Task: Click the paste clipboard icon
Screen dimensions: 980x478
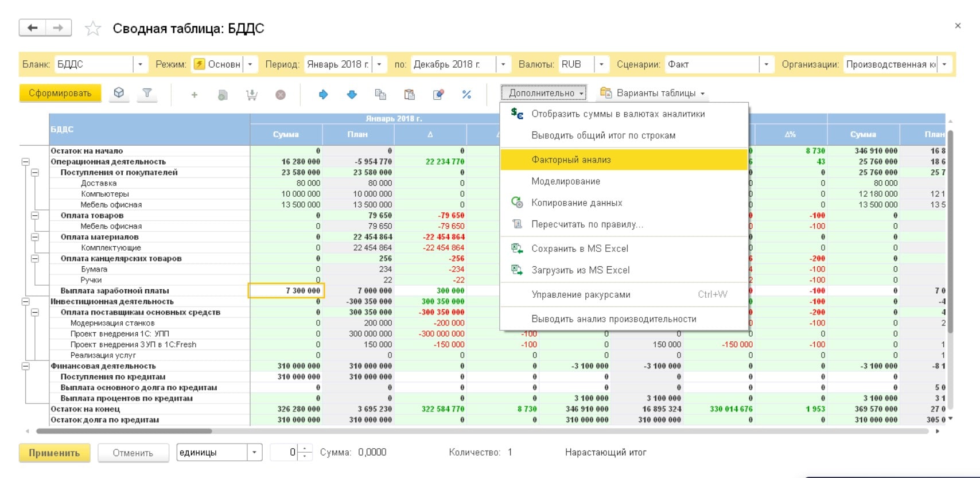Action: [x=409, y=94]
